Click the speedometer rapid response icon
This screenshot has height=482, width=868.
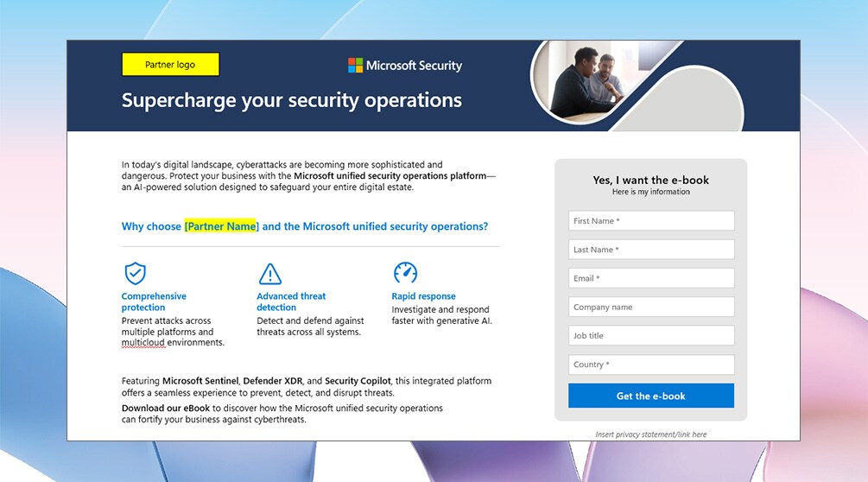405,273
